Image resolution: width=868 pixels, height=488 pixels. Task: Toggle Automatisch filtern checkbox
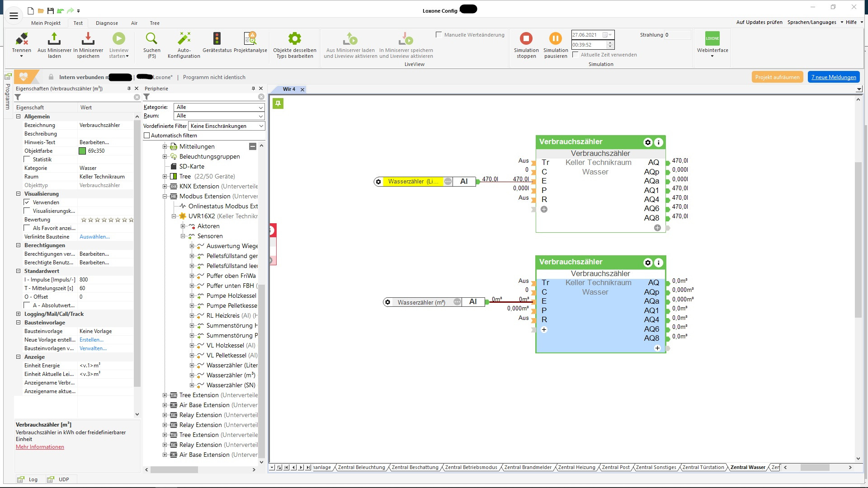(x=146, y=136)
